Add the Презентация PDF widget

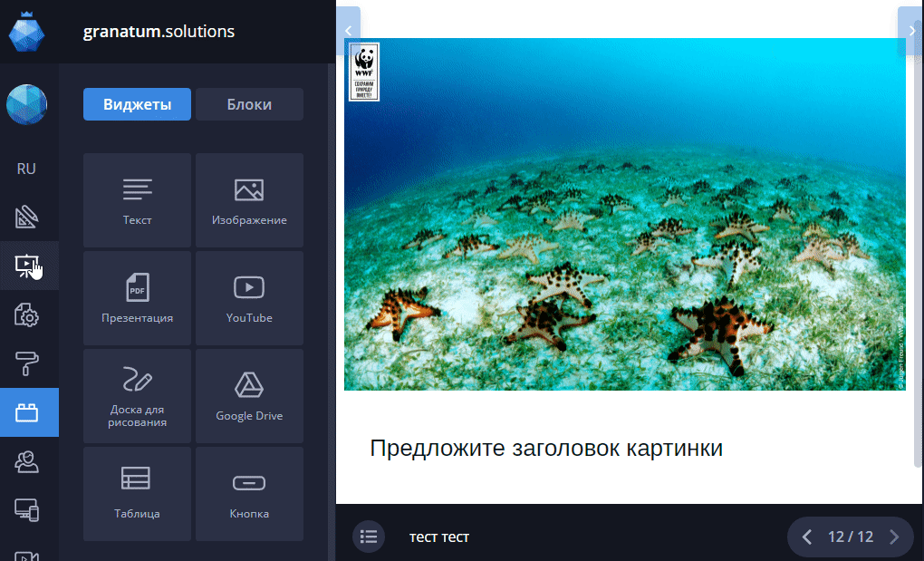tap(137, 298)
